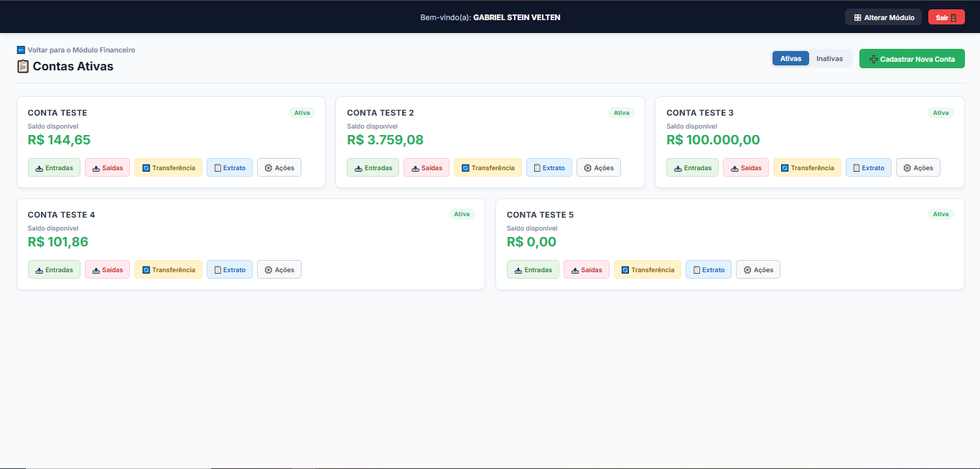Start Transferência from CONTA TESTE 4

click(169, 269)
